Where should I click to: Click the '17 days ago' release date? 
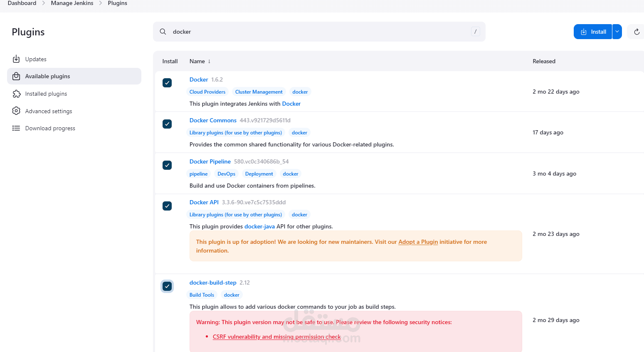point(548,132)
